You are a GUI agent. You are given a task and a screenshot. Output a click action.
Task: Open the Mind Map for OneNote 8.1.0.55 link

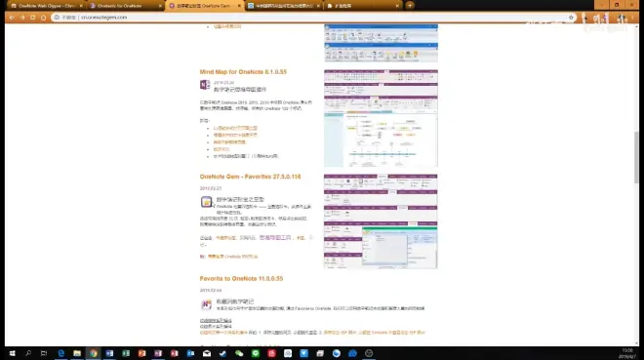click(243, 72)
